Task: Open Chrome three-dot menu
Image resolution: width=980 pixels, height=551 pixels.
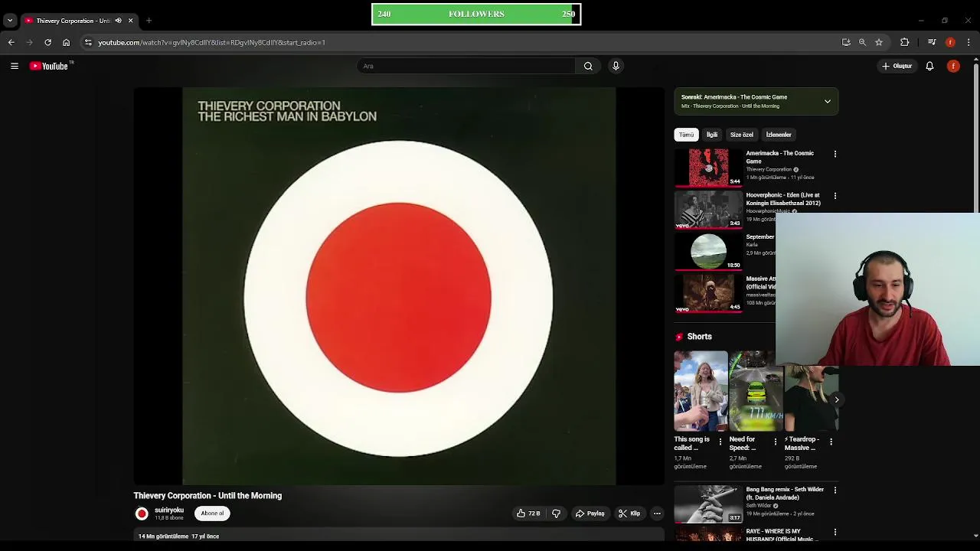Action: [969, 42]
